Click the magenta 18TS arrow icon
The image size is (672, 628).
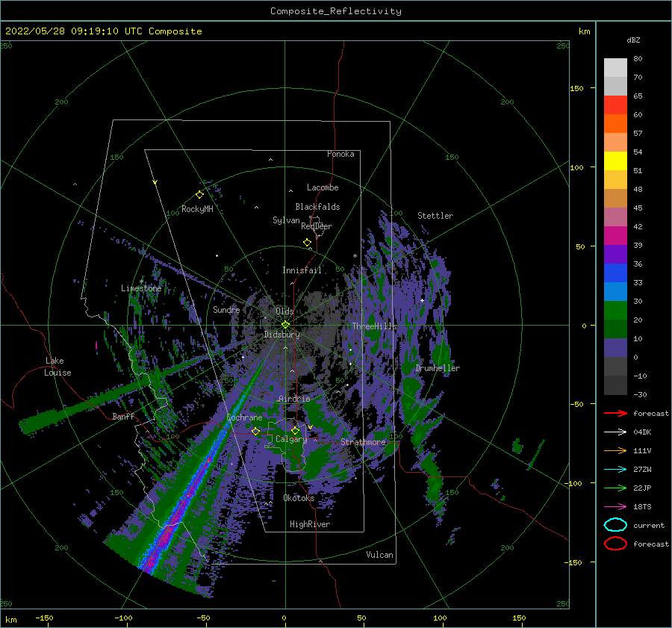(615, 507)
